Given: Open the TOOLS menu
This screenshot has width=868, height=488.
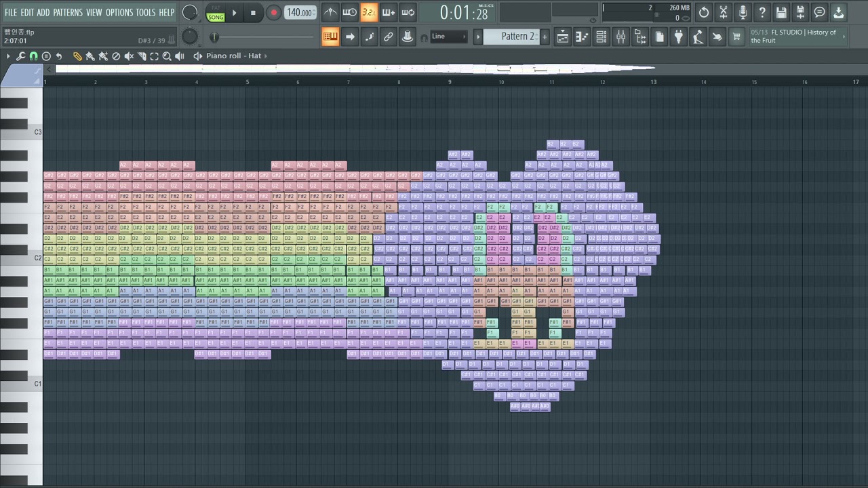Looking at the screenshot, I should click(146, 12).
